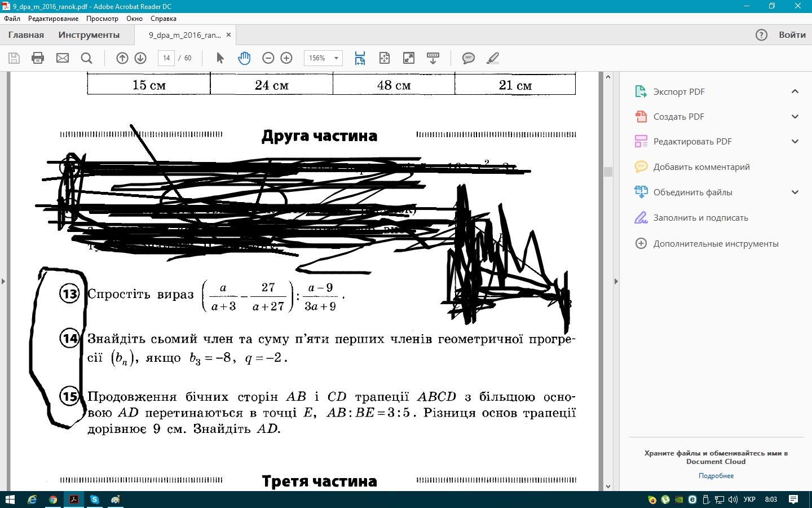Open the Редактирование menu
This screenshot has width=812, height=508.
point(54,19)
